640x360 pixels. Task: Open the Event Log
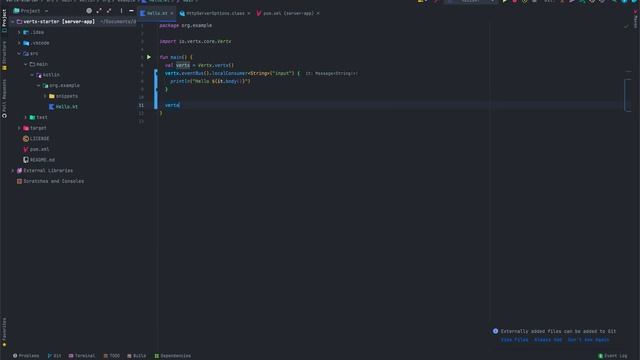[x=613, y=356]
